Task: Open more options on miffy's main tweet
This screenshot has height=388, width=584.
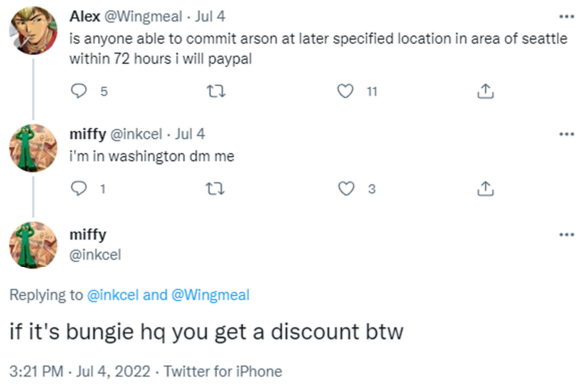Action: click(x=566, y=235)
